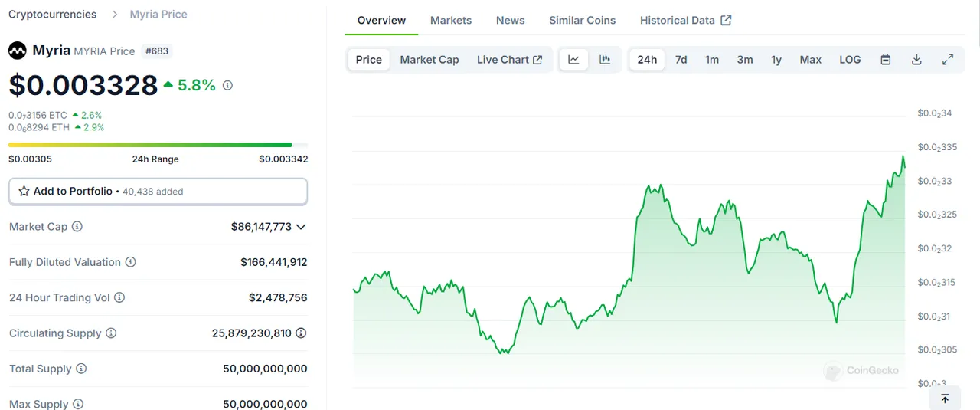The height and width of the screenshot is (410, 980).
Task: Open Fully Diluted Valuation info icon
Action: [131, 262]
